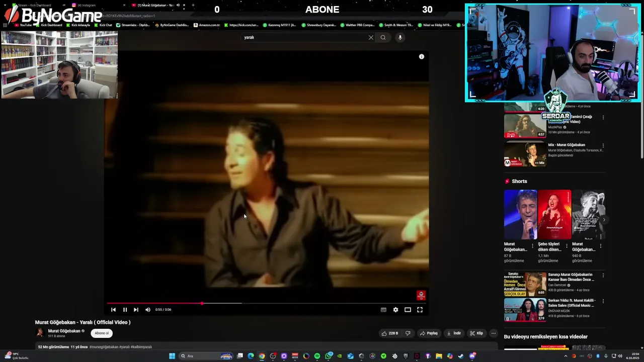Open options for third Shorts item
Image resolution: width=644 pixels, height=362 pixels.
(601, 246)
